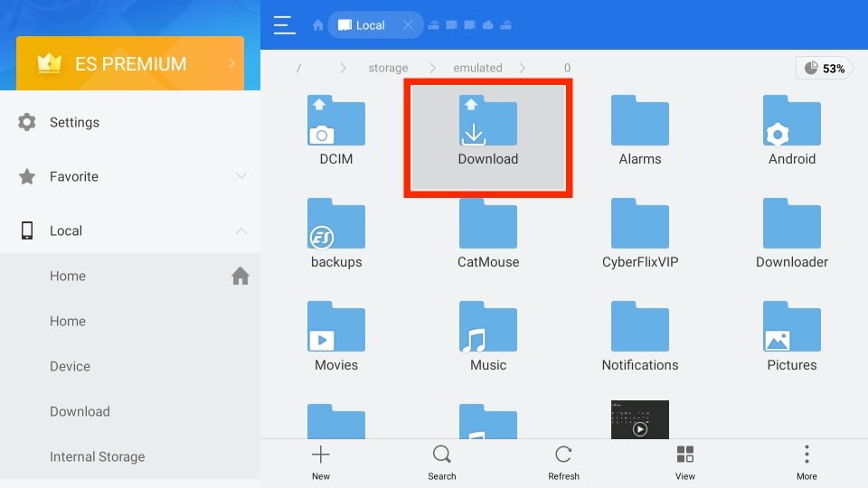Change layout with the View button
Viewport: 868px width, 488px height.
point(684,463)
